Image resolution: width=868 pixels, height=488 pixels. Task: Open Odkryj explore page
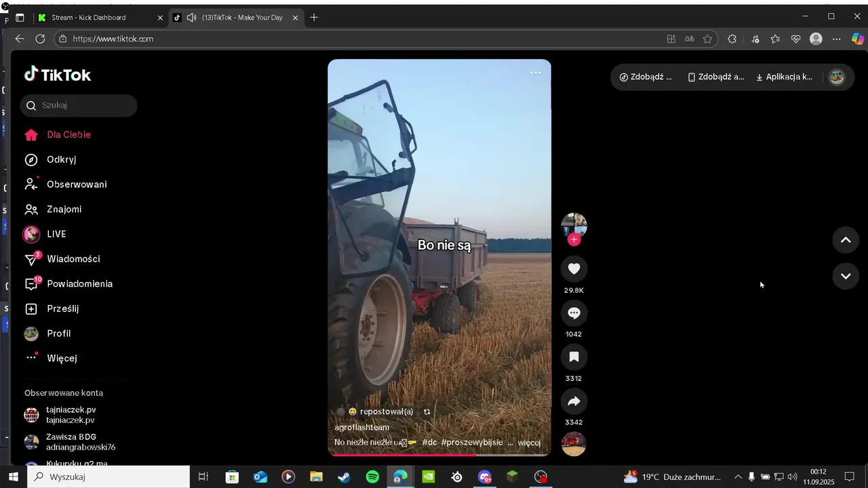click(50, 160)
